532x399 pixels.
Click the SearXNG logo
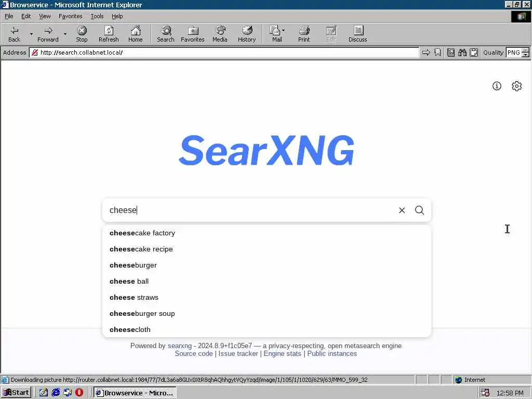coord(267,150)
